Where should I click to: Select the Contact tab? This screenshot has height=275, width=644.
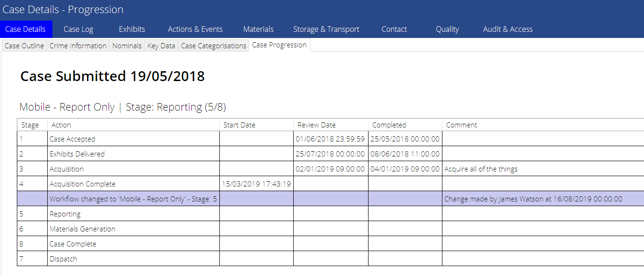(x=394, y=29)
